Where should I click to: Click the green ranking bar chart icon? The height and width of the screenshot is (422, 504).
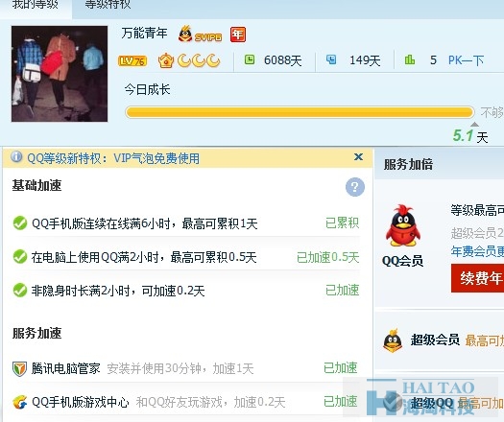point(409,59)
